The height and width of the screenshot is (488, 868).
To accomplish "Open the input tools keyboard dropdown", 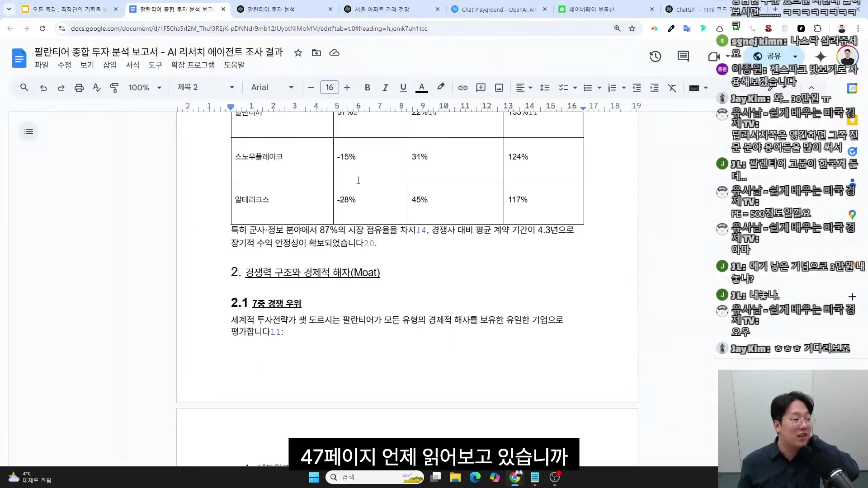I will [698, 88].
